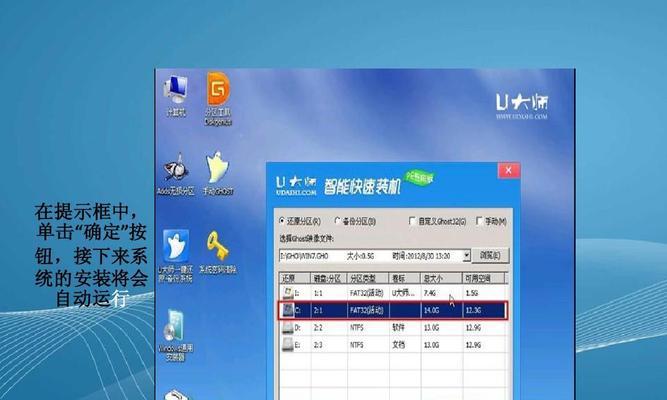Click the drive icon in row C:
This screenshot has height=400, width=667.
(x=288, y=310)
